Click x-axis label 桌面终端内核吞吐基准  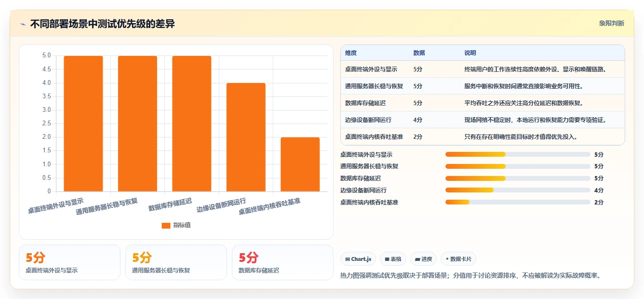(x=269, y=206)
